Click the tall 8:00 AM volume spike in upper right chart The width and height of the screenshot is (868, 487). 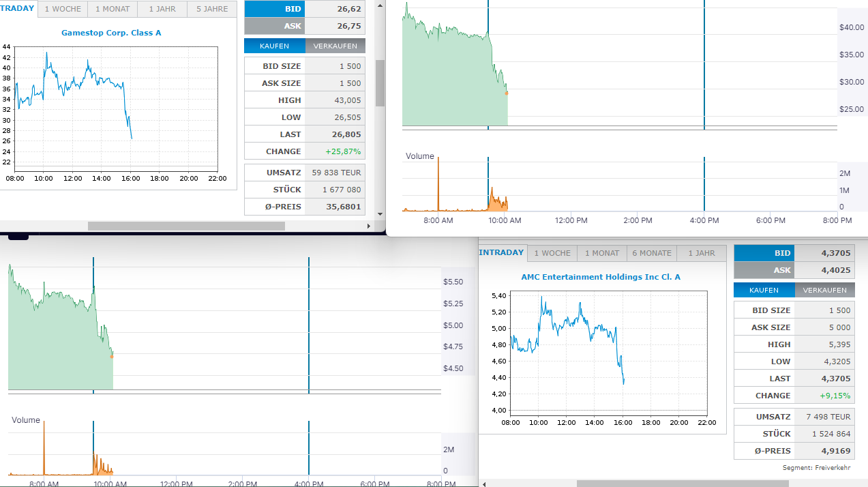click(x=438, y=184)
